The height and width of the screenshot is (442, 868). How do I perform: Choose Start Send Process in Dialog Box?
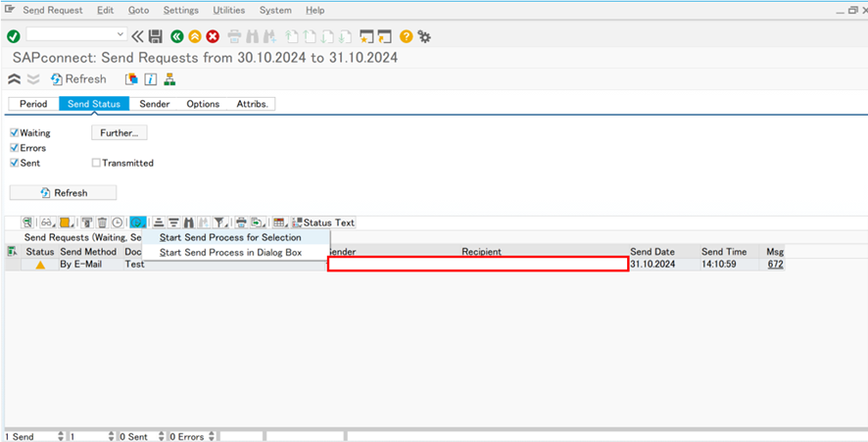[236, 253]
